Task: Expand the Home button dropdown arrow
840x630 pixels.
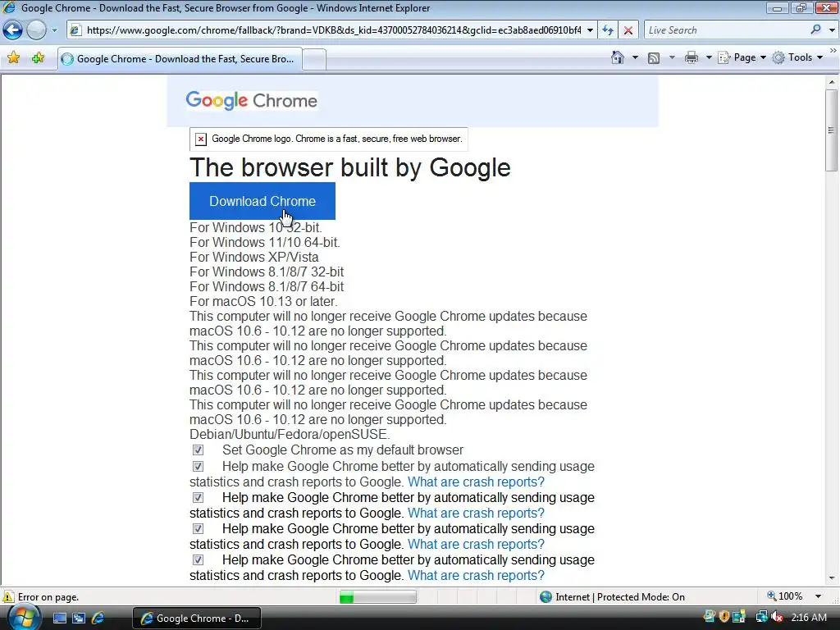Action: (635, 57)
